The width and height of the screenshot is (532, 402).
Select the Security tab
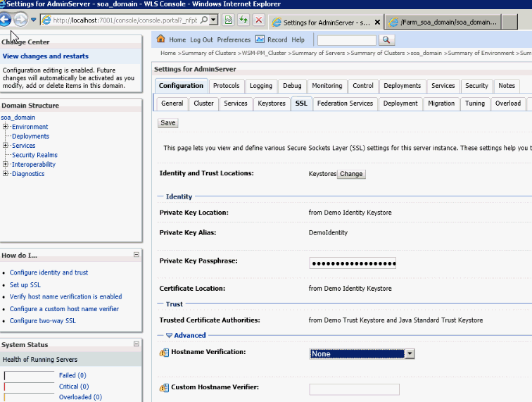[x=476, y=86]
